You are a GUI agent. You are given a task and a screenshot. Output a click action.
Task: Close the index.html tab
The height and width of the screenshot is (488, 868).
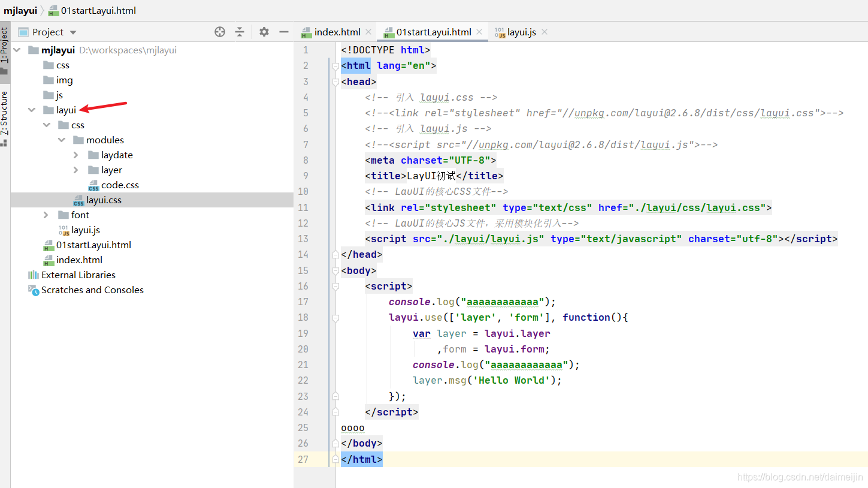368,32
